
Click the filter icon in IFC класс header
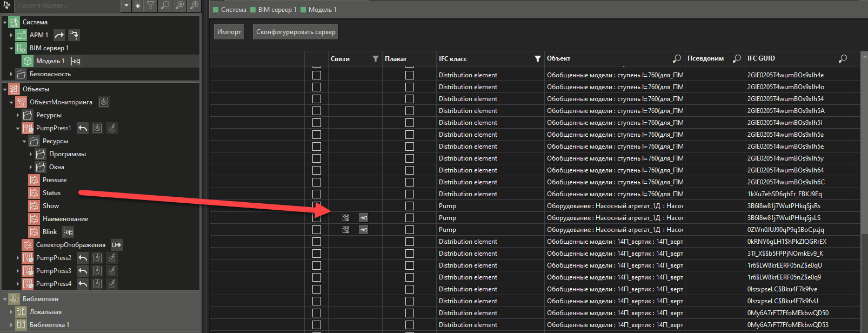537,59
